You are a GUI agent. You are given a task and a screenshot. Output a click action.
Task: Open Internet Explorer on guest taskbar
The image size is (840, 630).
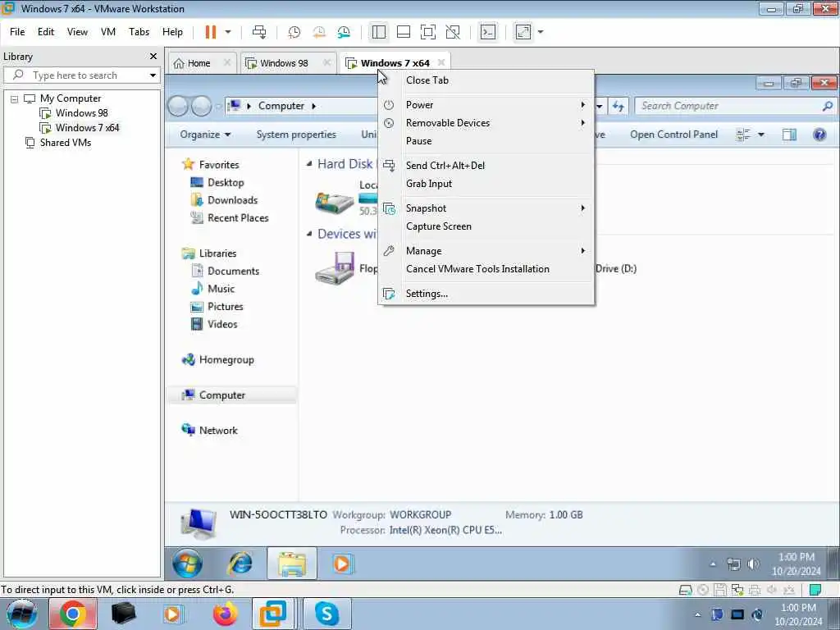240,564
